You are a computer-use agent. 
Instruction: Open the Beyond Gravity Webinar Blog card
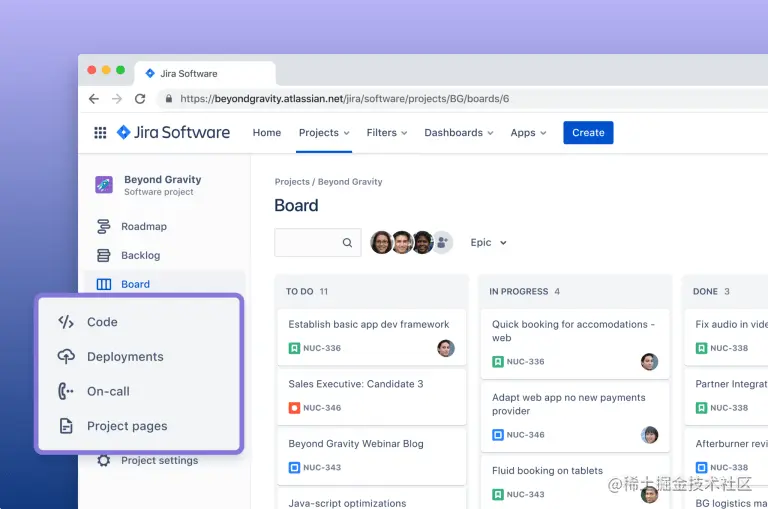(x=372, y=456)
